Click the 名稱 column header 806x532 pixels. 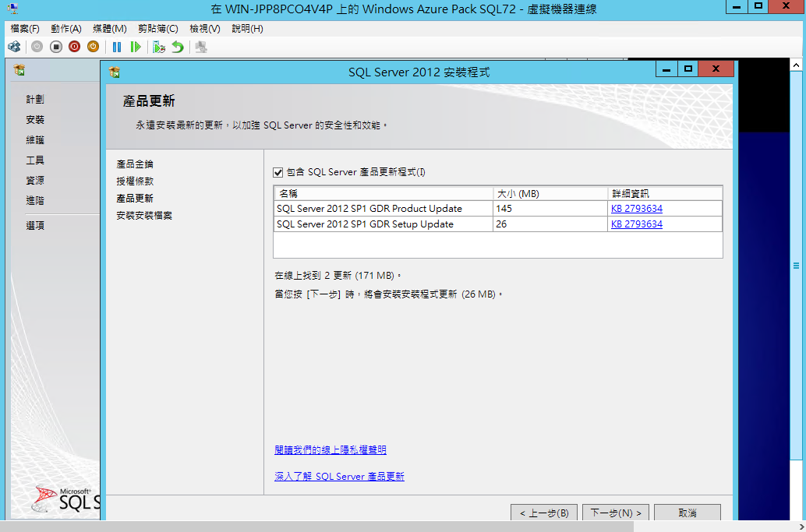[x=384, y=194]
